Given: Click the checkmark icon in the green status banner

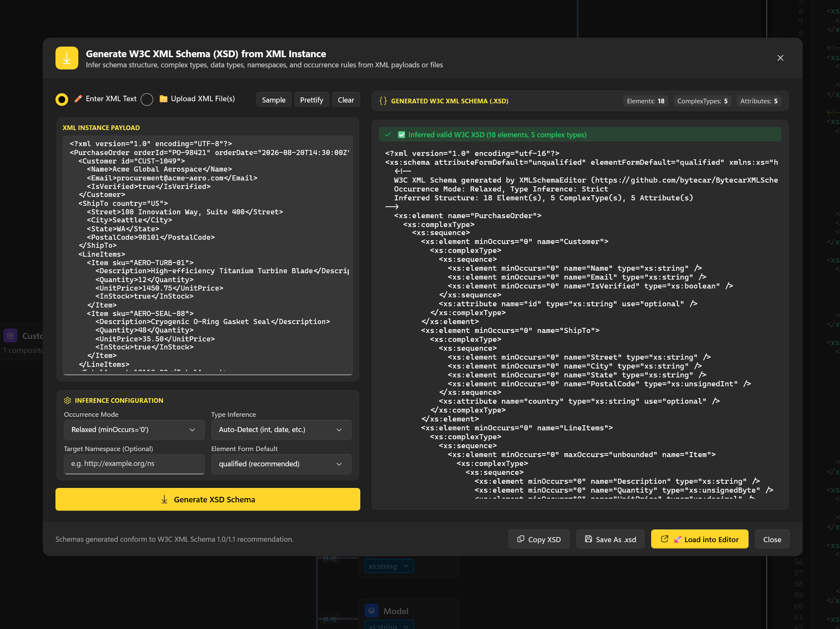Looking at the screenshot, I should (387, 135).
